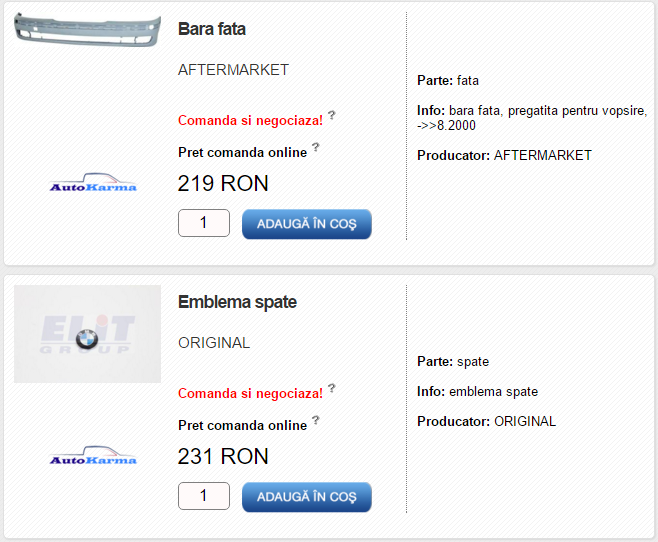Screen dimensions: 658x542
Task: Open the front bumper product image
Action: tap(87, 29)
